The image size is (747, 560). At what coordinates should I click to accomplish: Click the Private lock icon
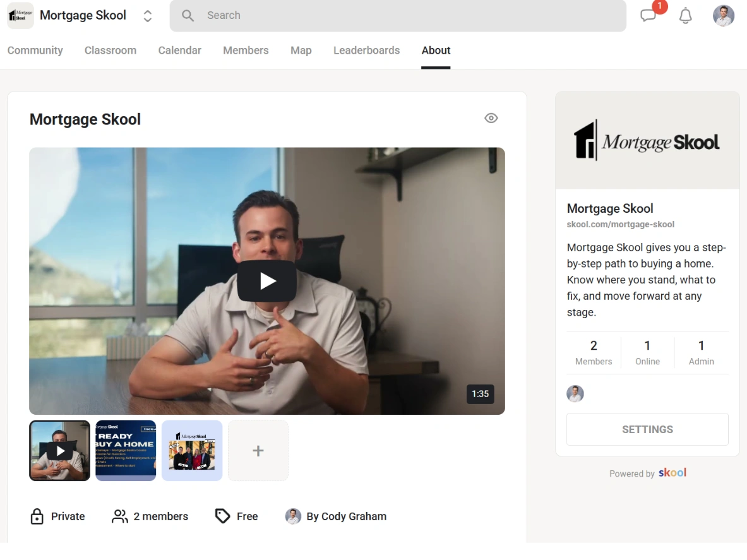point(37,516)
